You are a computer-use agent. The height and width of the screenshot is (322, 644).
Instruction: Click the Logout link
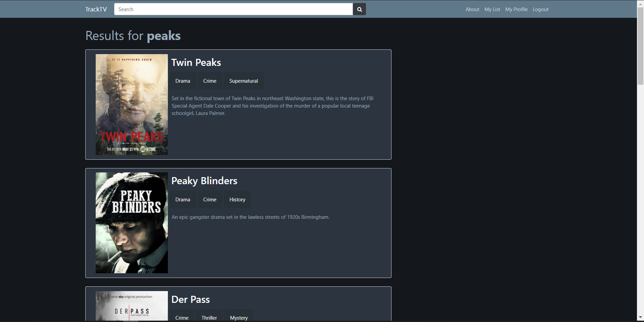[x=541, y=9]
